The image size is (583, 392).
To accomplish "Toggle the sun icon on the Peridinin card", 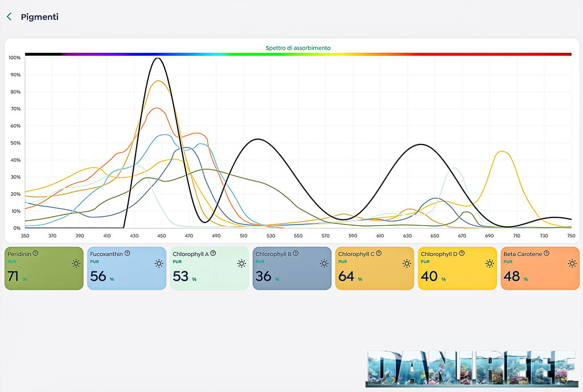I will point(76,263).
